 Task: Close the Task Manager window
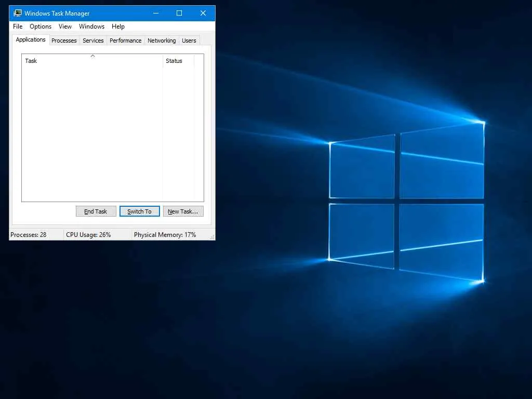coord(203,13)
